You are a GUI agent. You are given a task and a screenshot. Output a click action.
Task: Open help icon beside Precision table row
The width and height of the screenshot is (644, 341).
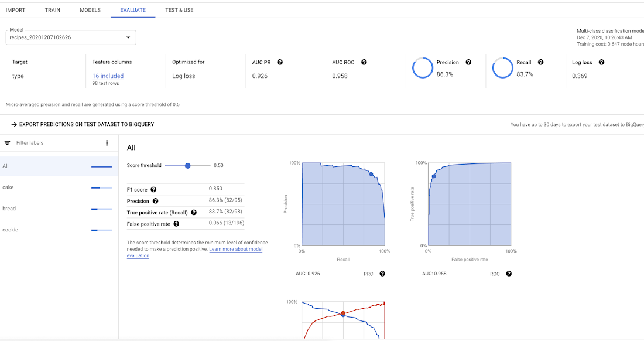(155, 201)
